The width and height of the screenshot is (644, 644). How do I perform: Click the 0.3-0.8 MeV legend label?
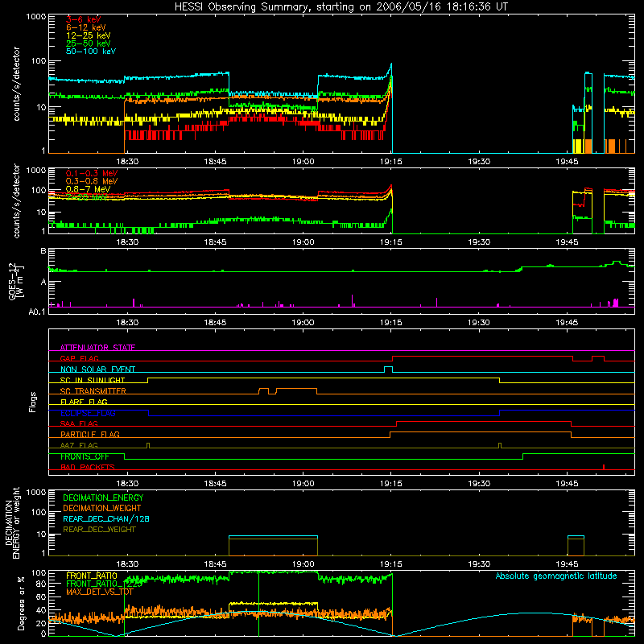click(x=92, y=181)
